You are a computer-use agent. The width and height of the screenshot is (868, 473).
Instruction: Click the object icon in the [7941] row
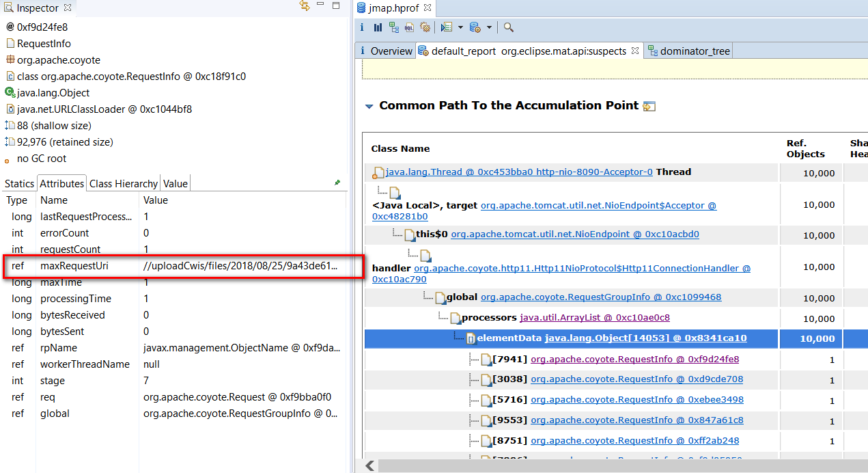tap(486, 360)
